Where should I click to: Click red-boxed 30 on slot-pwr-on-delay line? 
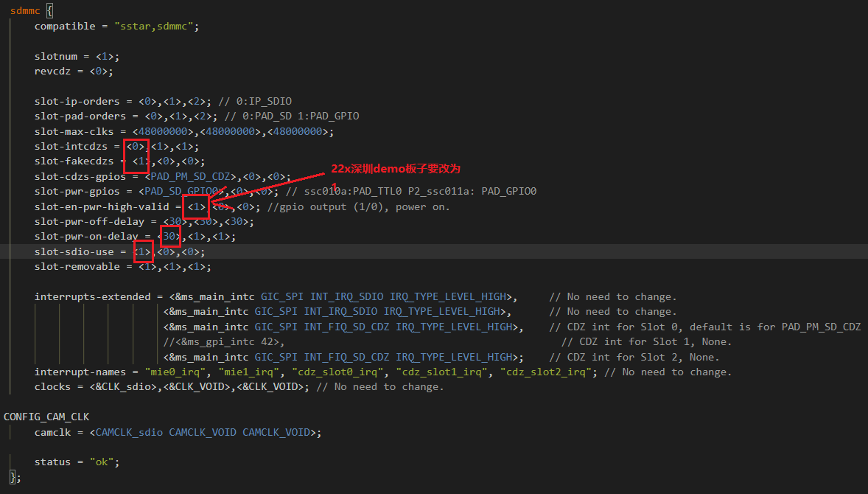point(170,236)
